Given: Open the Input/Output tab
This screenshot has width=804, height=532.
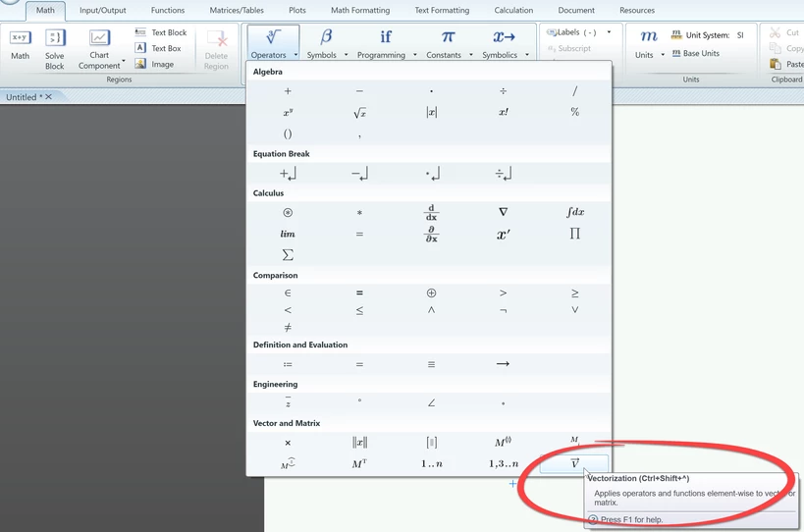Looking at the screenshot, I should tap(102, 10).
